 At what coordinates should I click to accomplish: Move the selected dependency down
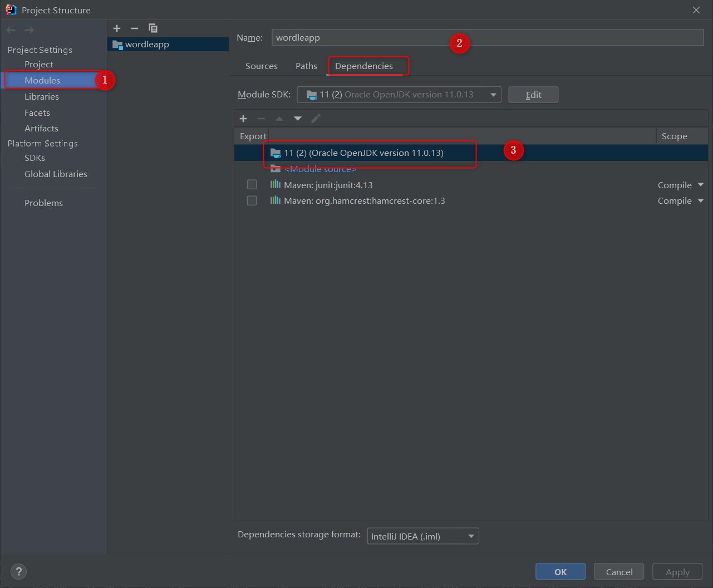[297, 118]
